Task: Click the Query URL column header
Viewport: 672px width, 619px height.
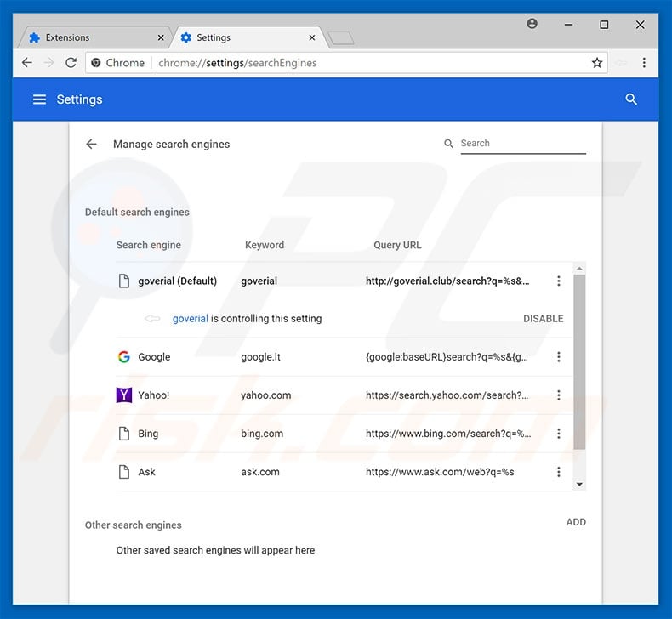Action: click(x=397, y=245)
